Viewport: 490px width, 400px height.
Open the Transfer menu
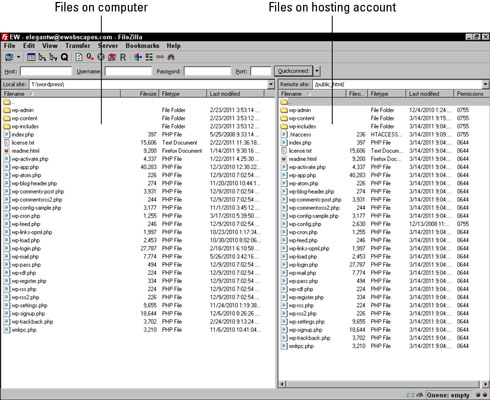coord(78,46)
